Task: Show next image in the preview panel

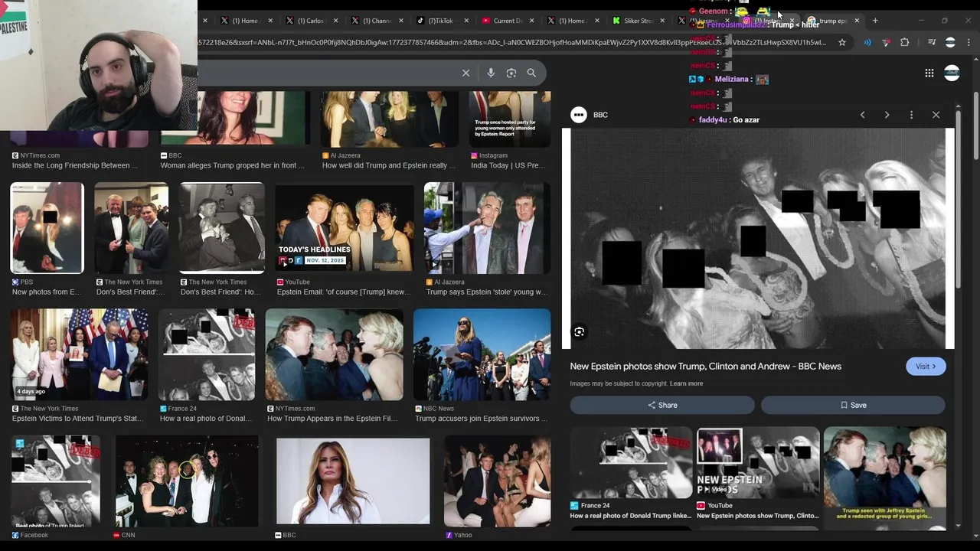Action: pos(887,115)
